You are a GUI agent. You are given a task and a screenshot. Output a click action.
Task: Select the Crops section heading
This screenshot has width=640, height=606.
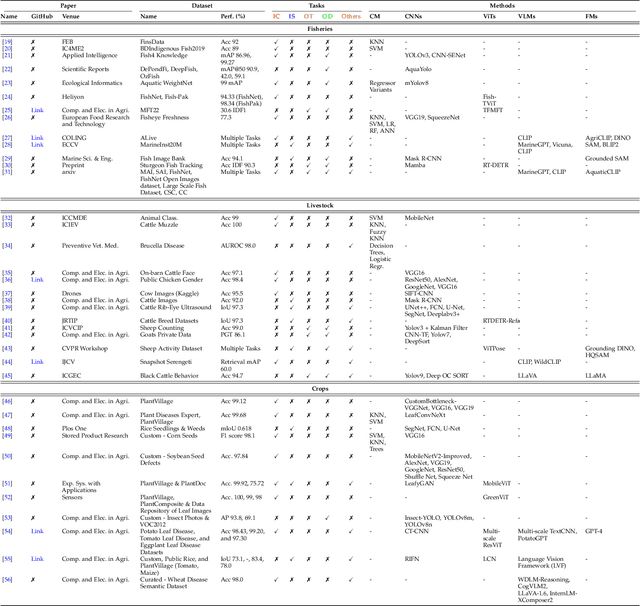[320, 388]
